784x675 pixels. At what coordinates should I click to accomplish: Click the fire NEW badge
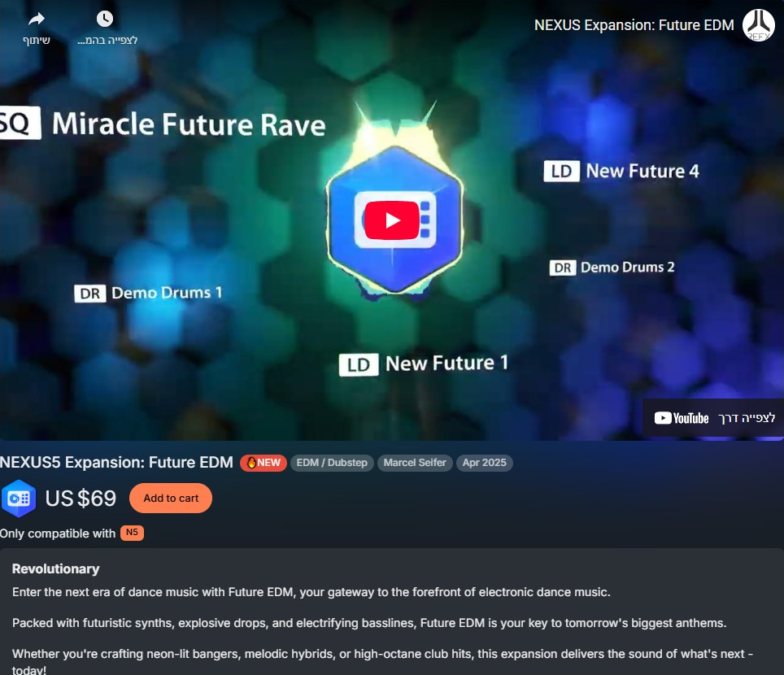264,463
